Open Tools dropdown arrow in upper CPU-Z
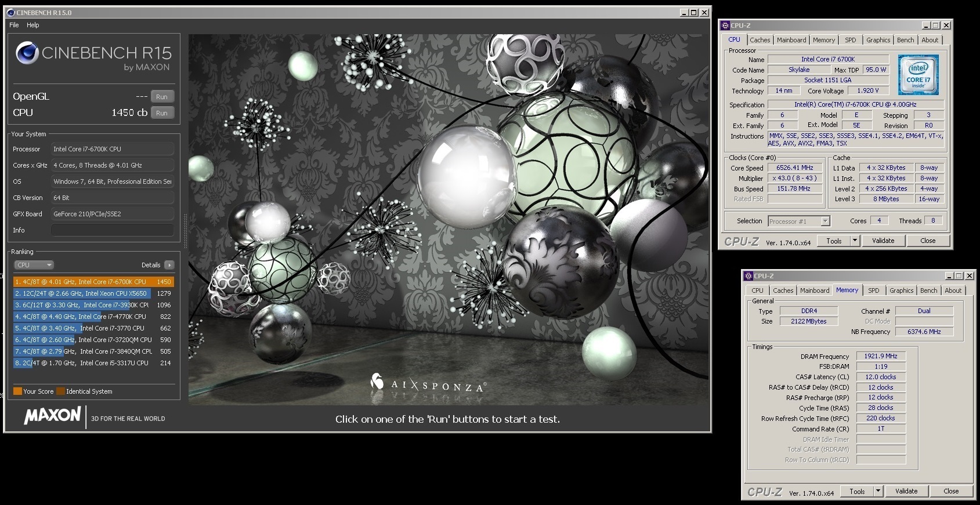Image resolution: width=980 pixels, height=505 pixels. (x=855, y=241)
